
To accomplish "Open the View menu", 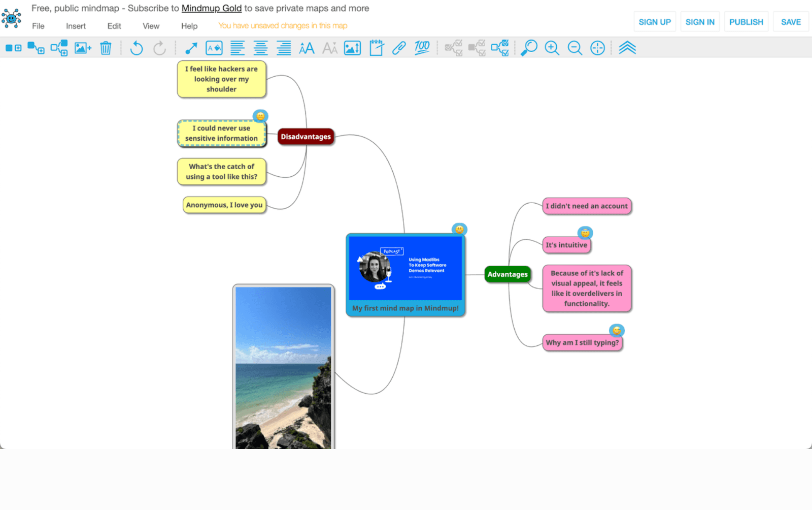I will (151, 26).
